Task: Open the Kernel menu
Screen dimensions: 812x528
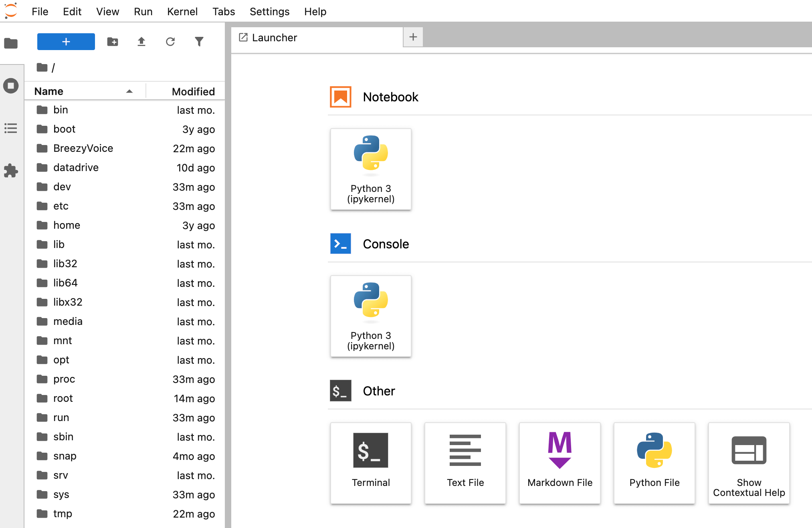Action: pyautogui.click(x=182, y=12)
